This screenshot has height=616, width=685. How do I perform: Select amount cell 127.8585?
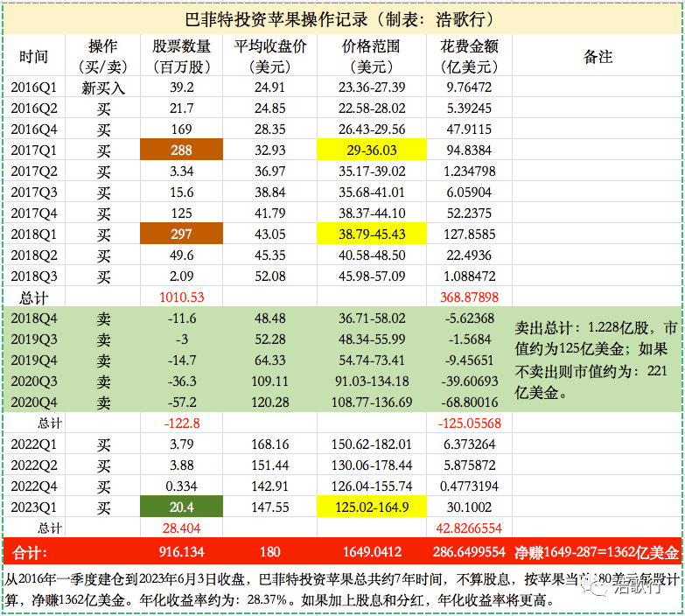[x=469, y=234]
